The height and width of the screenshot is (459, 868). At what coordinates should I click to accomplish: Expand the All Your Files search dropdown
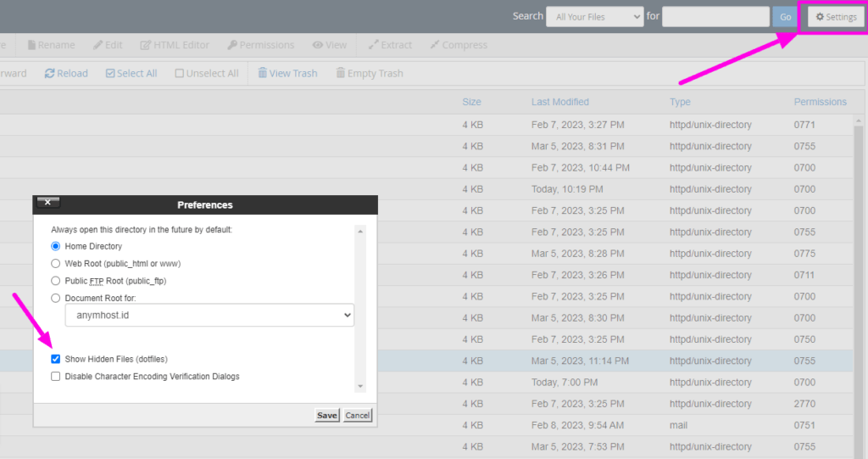point(594,16)
